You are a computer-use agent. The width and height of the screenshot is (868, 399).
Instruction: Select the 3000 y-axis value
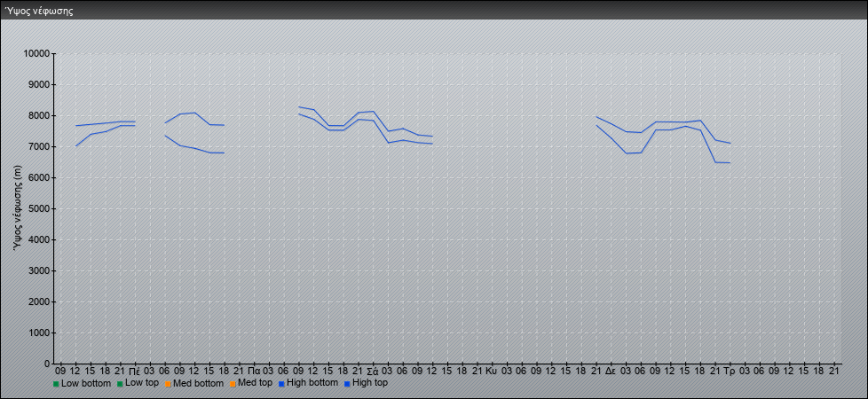pyautogui.click(x=39, y=270)
